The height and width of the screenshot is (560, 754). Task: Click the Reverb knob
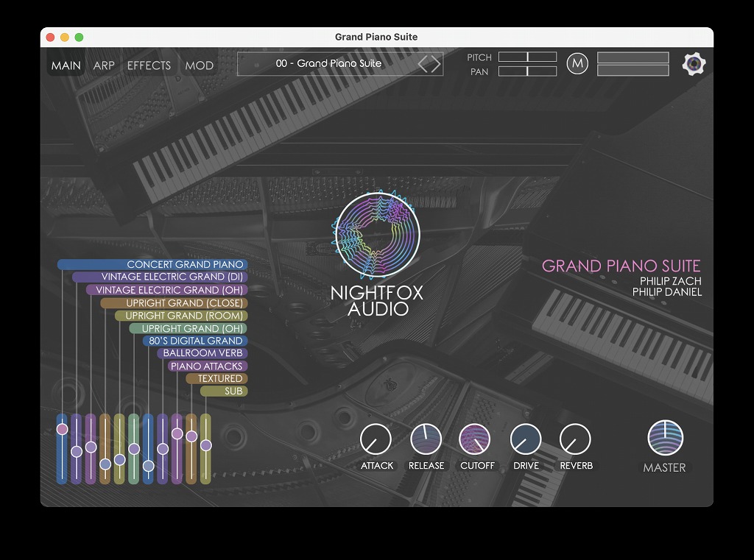(575, 439)
